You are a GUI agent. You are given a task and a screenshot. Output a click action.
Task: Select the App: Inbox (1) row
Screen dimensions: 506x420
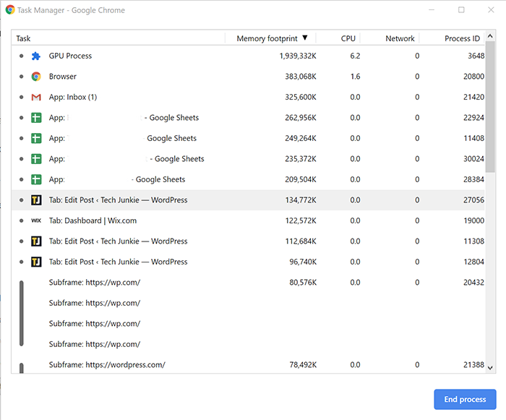[248, 97]
